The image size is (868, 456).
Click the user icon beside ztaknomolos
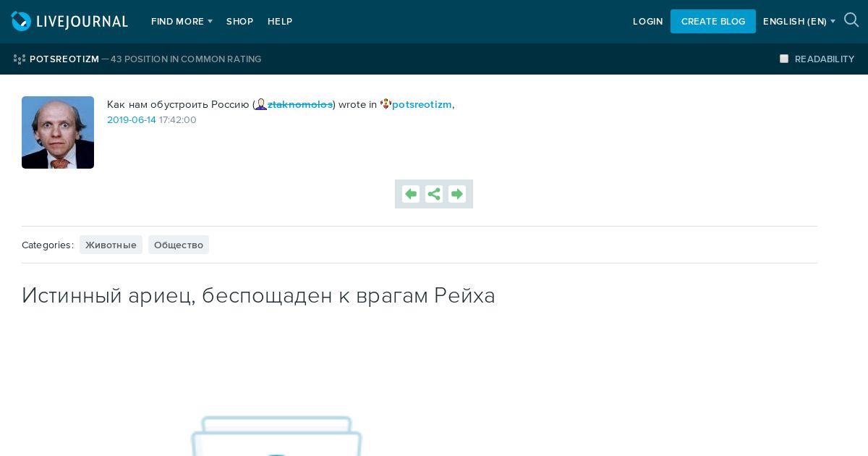pyautogui.click(x=261, y=104)
